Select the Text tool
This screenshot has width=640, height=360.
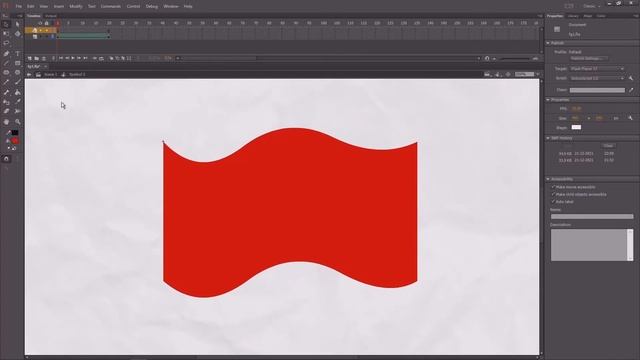pos(18,53)
